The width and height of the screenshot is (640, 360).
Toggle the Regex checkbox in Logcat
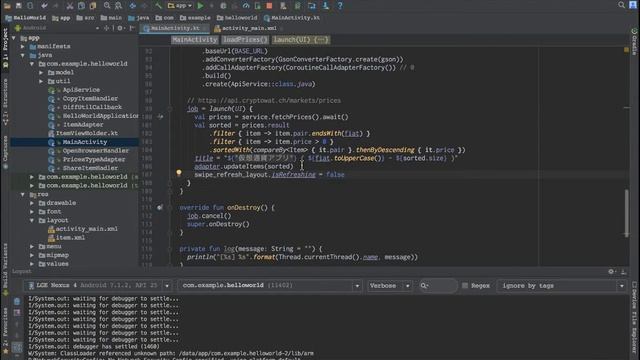tap(465, 286)
